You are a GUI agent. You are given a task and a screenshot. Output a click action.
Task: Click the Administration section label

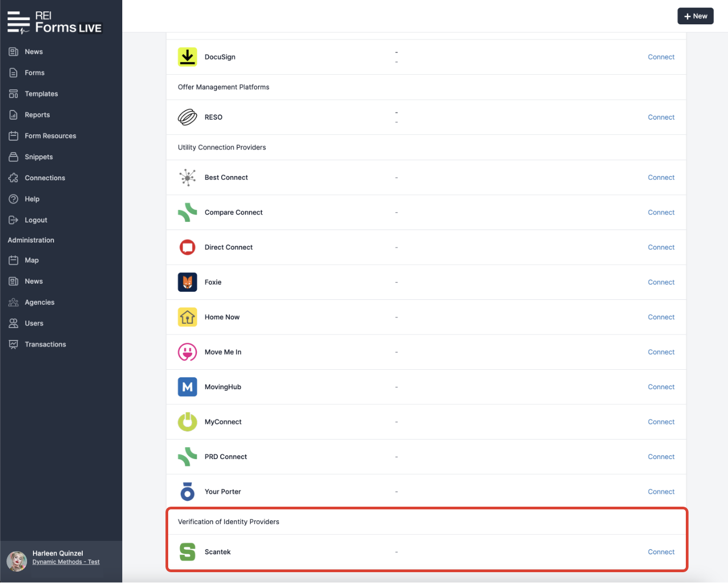(x=31, y=240)
